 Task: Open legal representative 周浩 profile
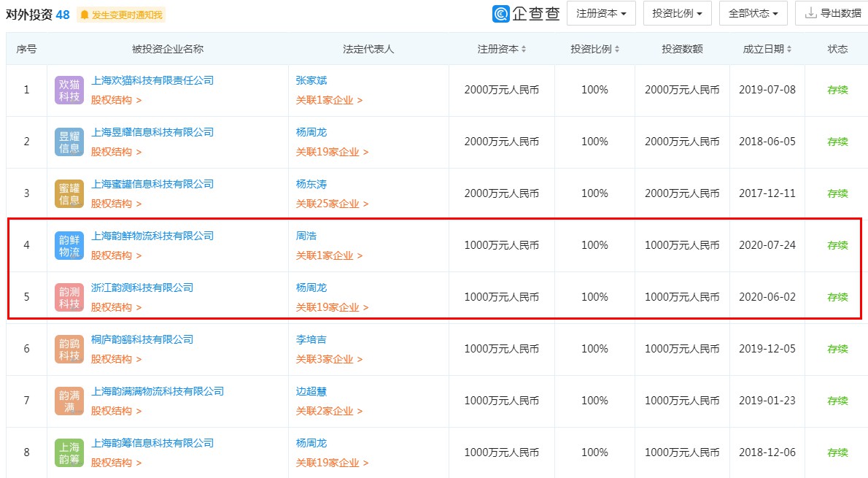pyautogui.click(x=306, y=236)
